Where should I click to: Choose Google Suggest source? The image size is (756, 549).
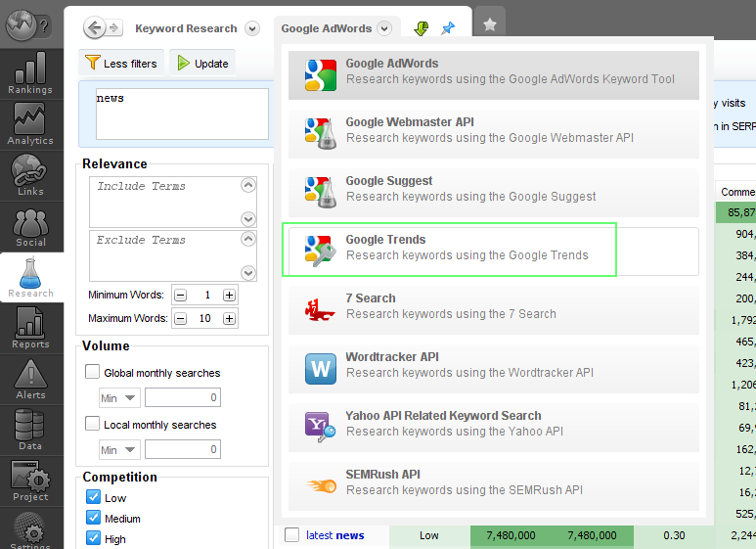coord(494,193)
